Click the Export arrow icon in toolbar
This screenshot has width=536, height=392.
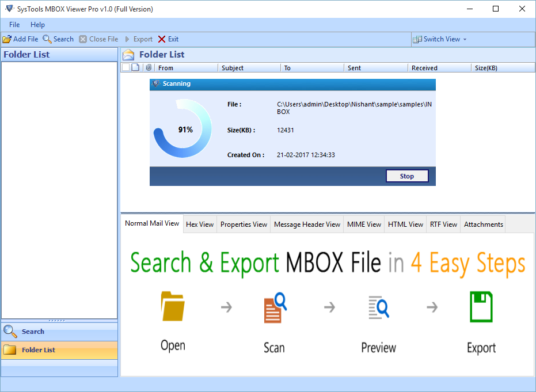click(127, 39)
